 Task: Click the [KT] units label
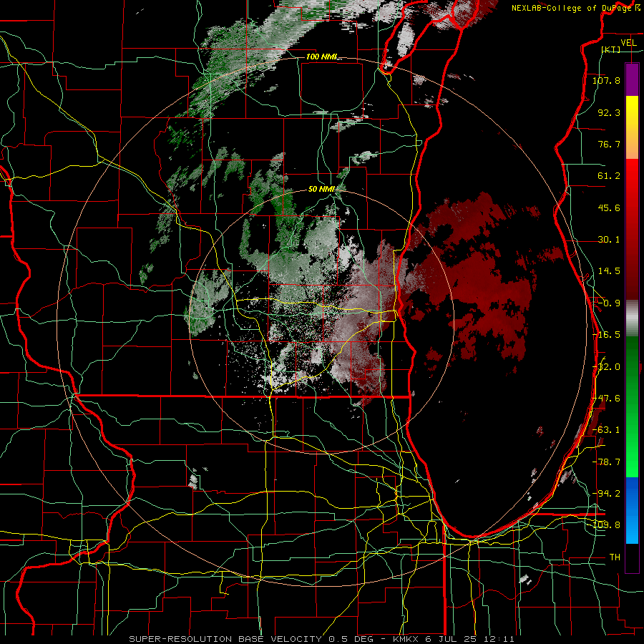[x=610, y=49]
